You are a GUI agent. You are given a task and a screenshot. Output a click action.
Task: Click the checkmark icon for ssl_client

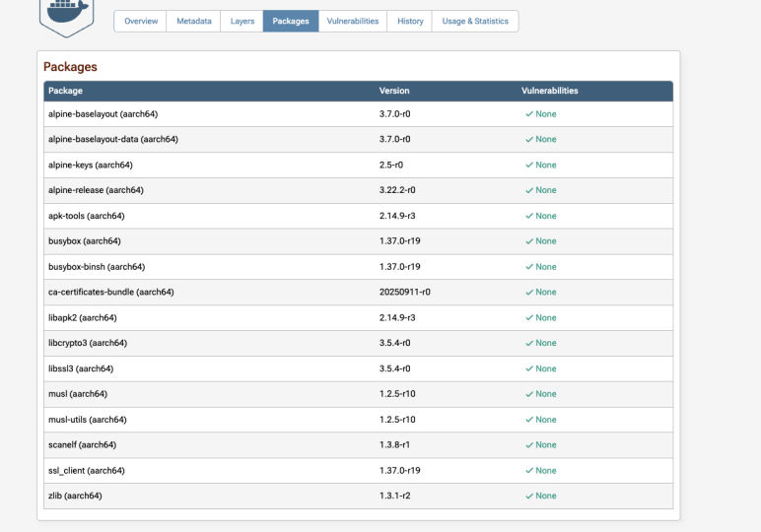pos(529,471)
